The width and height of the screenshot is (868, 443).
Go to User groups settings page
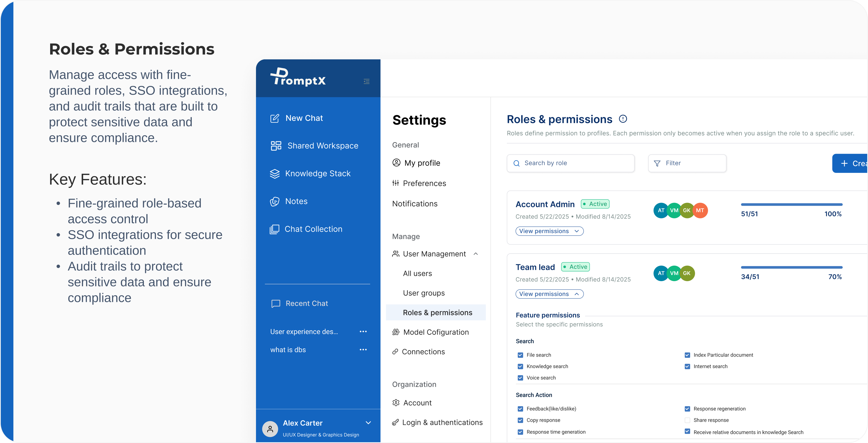click(x=423, y=293)
